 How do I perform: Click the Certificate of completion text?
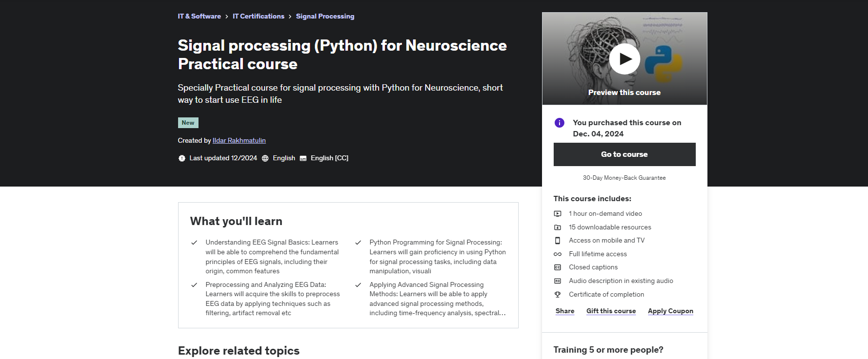pos(606,295)
